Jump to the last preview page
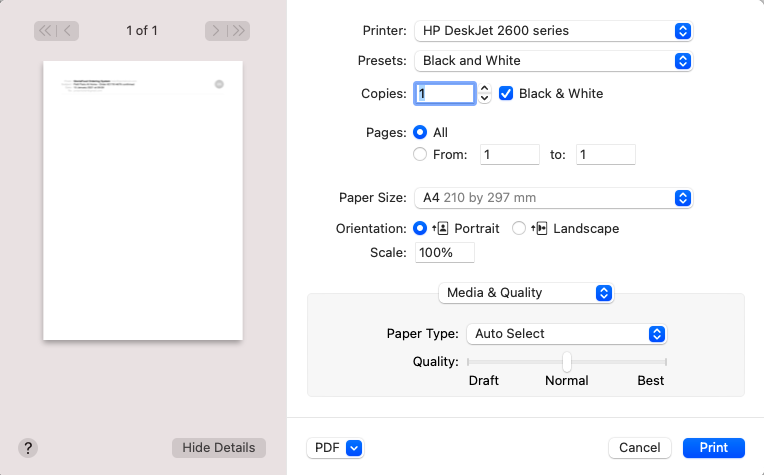Viewport: 764px width, 475px height. point(239,31)
